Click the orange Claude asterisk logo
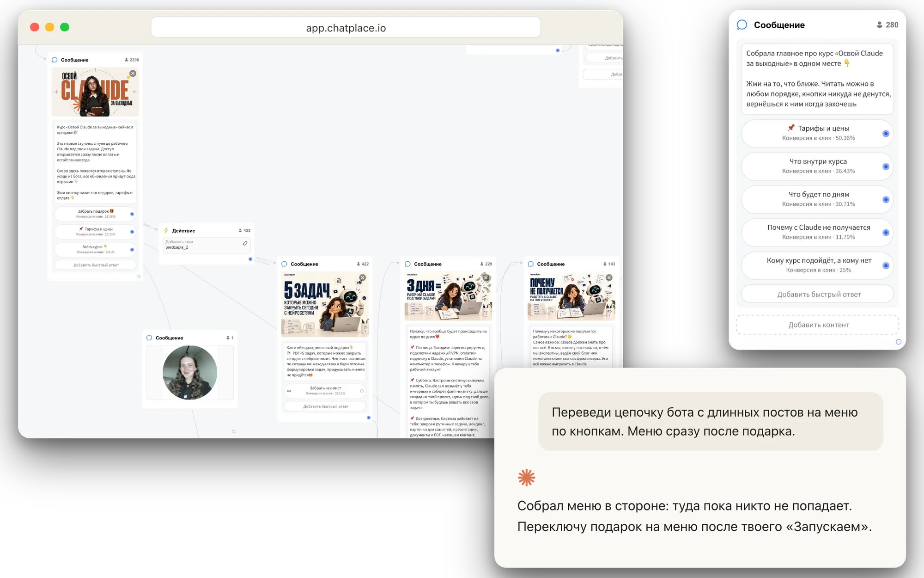This screenshot has height=578, width=924. pos(527,478)
